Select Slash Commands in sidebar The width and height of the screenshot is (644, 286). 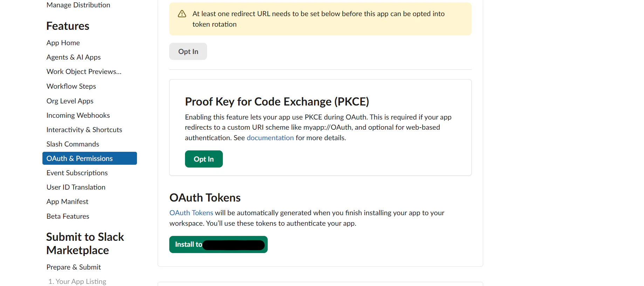(73, 144)
